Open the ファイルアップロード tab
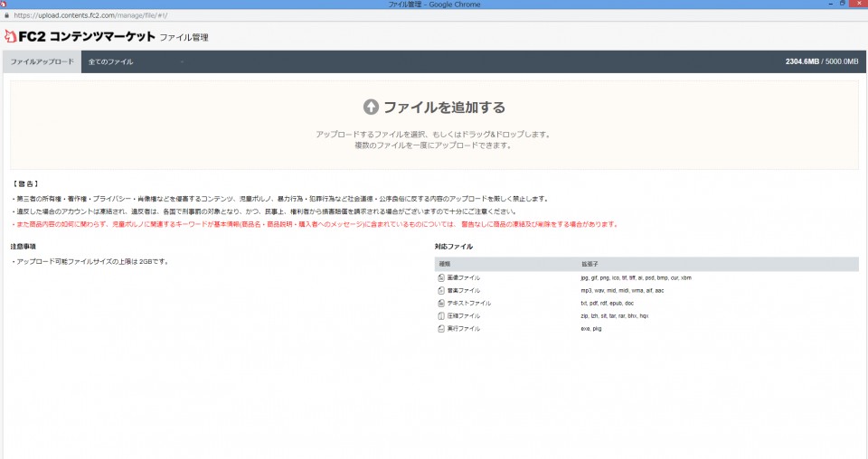The image size is (868, 459). point(42,61)
